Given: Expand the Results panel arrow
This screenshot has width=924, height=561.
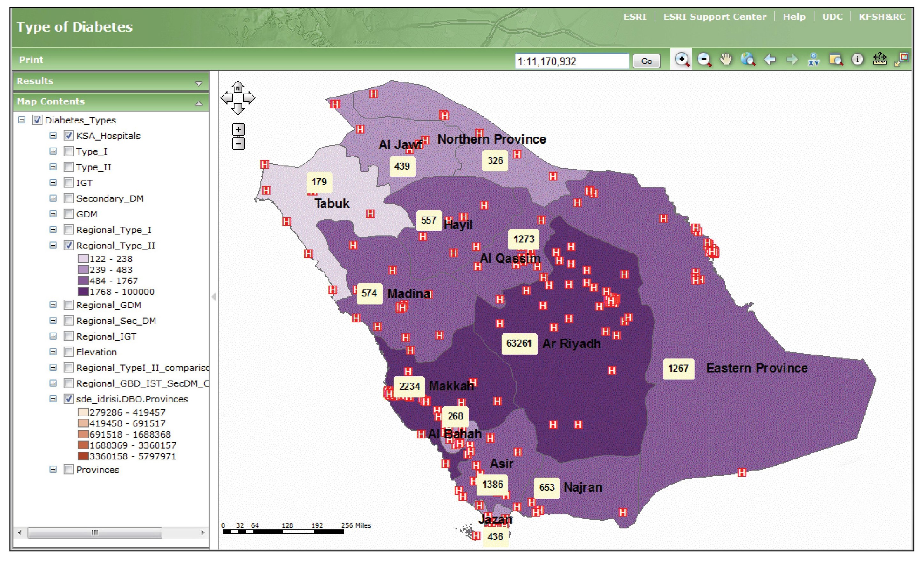Looking at the screenshot, I should coord(199,83).
